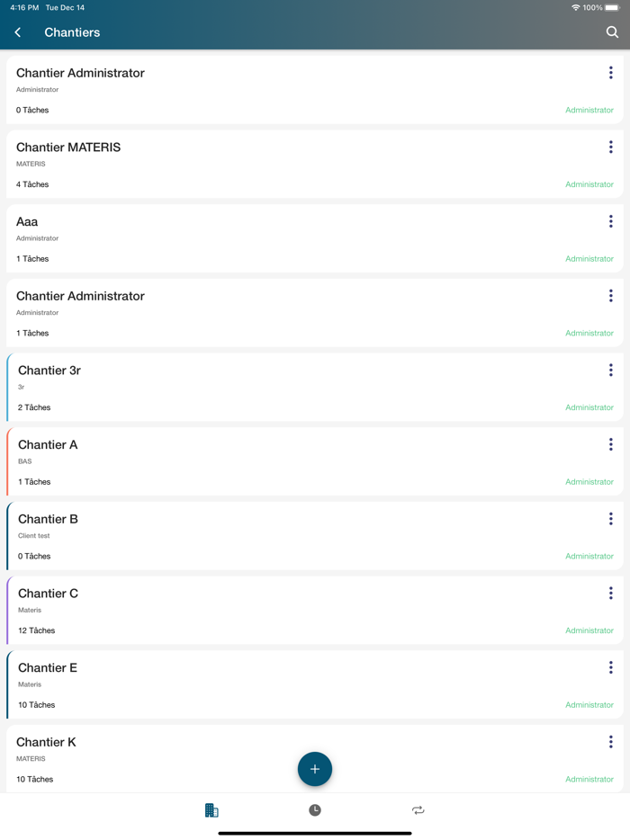Open three-dot menu for Aaa

(x=610, y=221)
